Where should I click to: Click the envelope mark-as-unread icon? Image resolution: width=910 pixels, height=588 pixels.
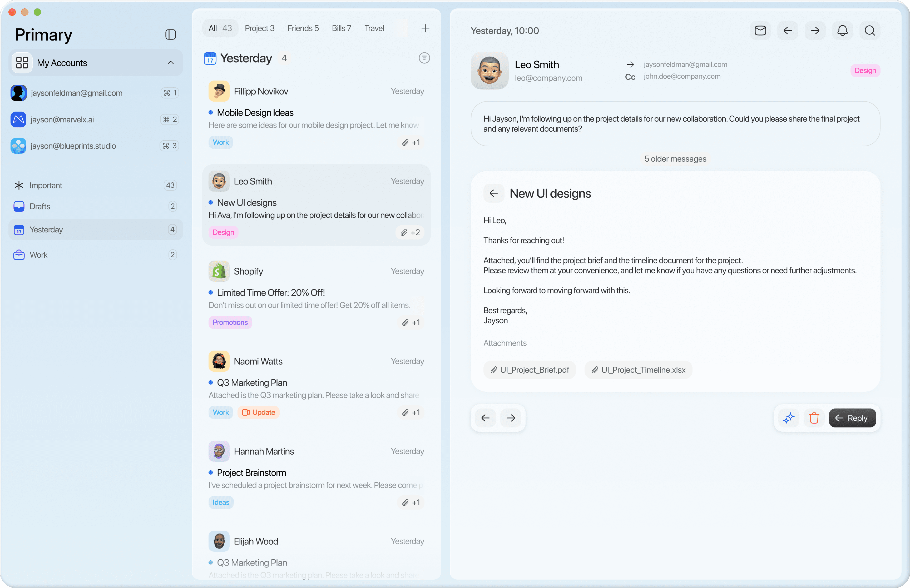tap(760, 31)
